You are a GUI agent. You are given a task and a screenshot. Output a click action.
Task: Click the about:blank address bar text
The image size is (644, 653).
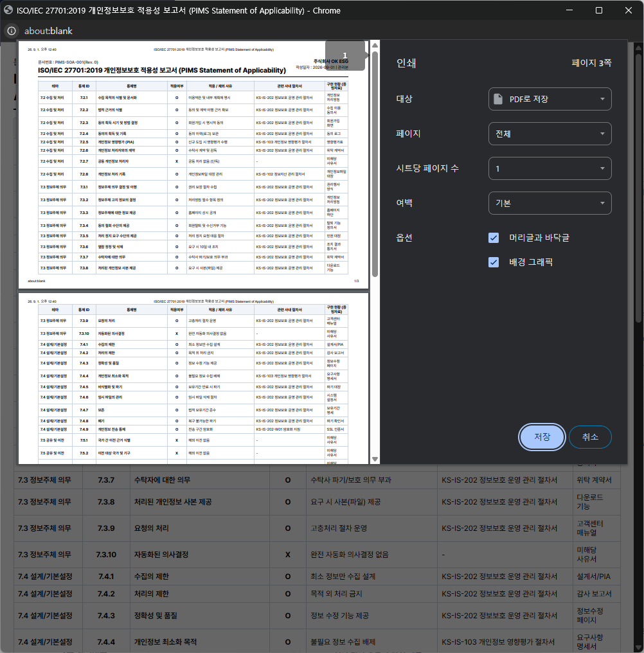[x=48, y=31]
